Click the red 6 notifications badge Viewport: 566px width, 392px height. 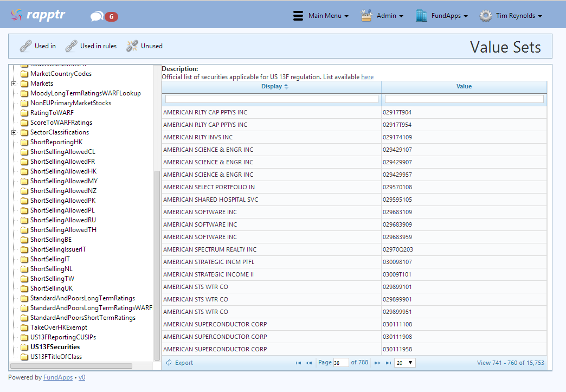[111, 17]
